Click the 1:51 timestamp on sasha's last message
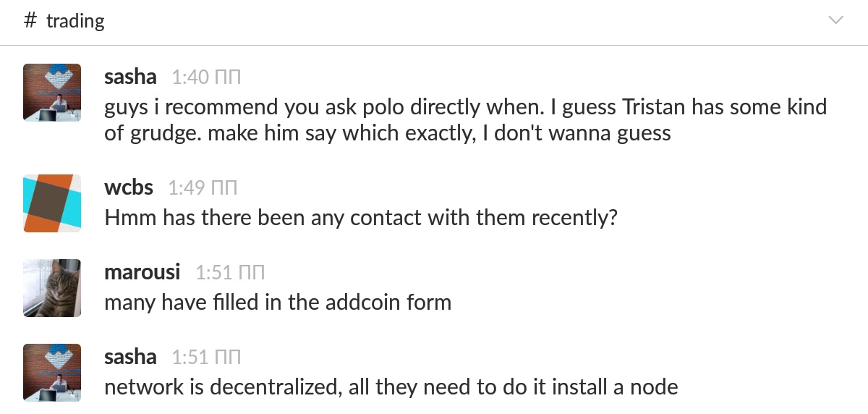This screenshot has height=414, width=868. [206, 358]
